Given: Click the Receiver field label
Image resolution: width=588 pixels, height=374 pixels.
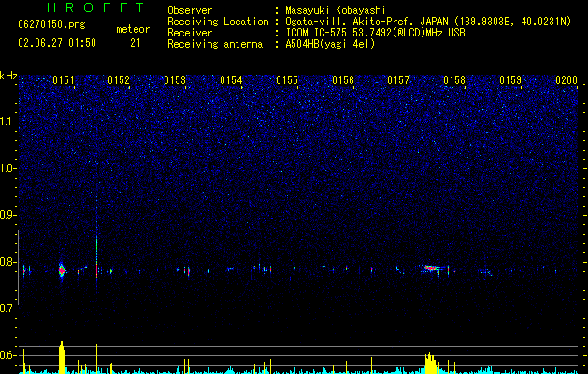Looking at the screenshot, I should point(190,33).
